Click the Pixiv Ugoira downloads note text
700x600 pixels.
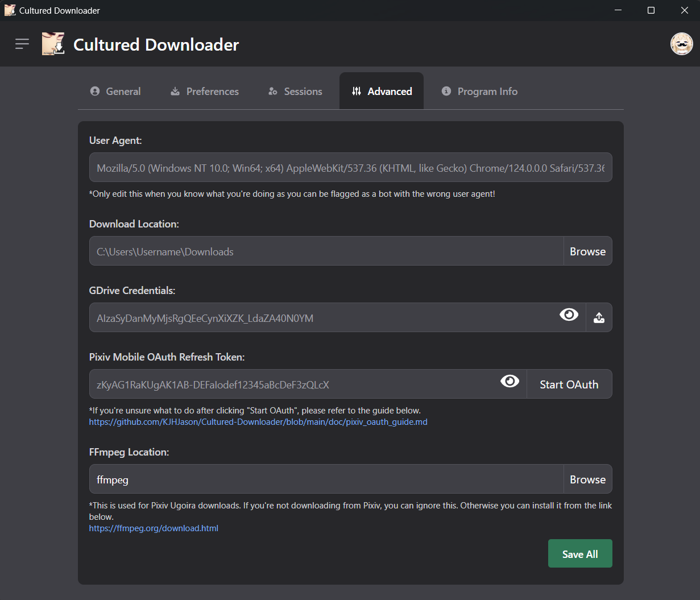pyautogui.click(x=350, y=511)
